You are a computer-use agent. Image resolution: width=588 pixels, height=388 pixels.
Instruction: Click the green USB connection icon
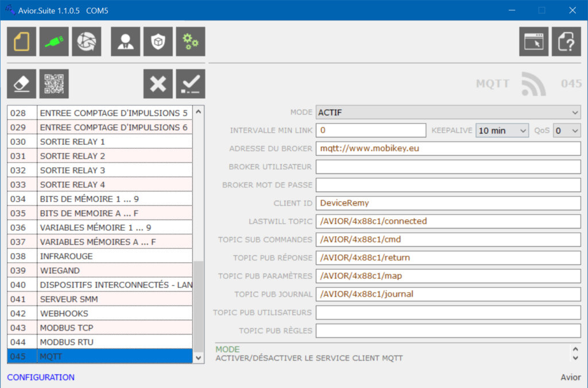(55, 41)
